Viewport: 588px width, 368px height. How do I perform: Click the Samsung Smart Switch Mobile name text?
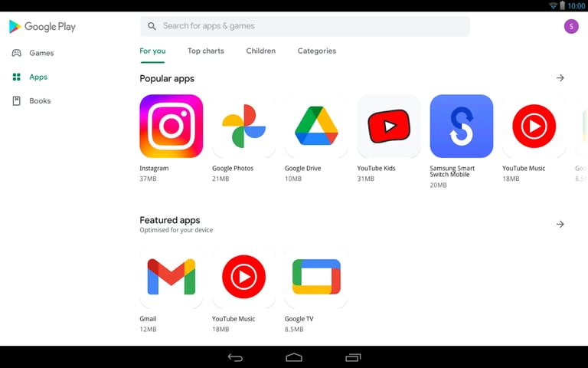click(x=452, y=171)
